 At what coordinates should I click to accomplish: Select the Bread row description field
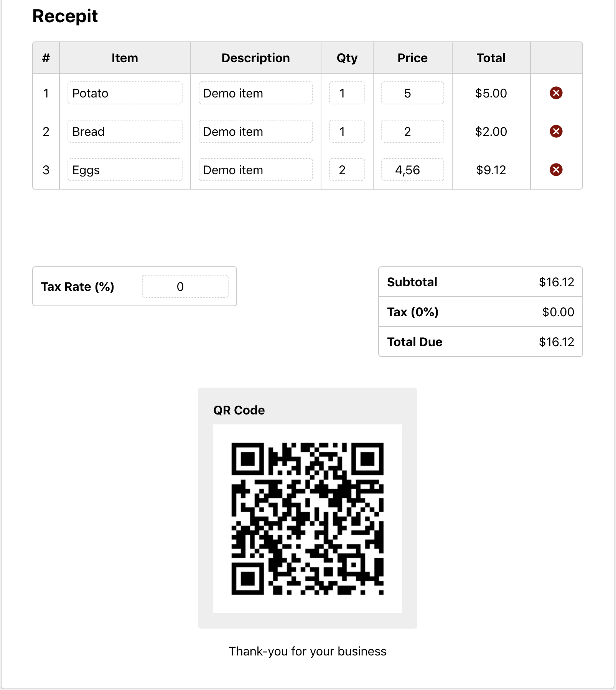coord(255,131)
